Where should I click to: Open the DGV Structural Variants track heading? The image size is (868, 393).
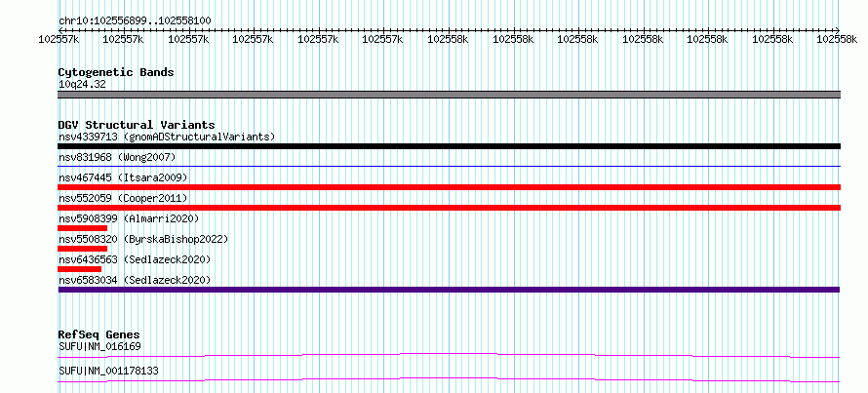pyautogui.click(x=137, y=125)
